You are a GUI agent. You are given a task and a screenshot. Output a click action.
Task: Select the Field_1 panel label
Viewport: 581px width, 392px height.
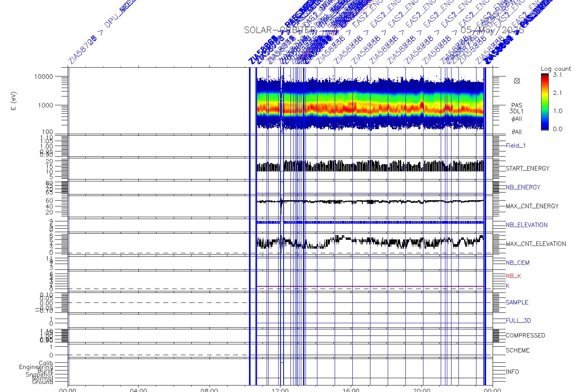click(516, 146)
